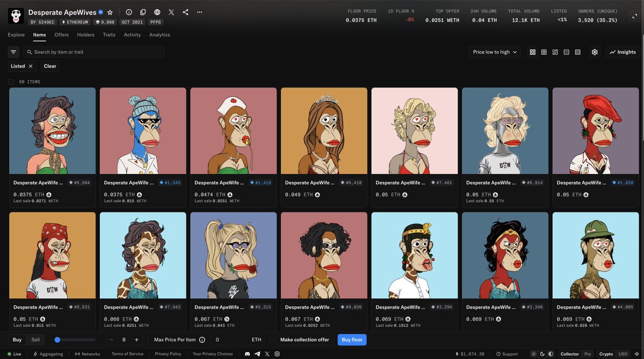Open the Activity tab
The width and height of the screenshot is (644, 359).
pyautogui.click(x=132, y=35)
